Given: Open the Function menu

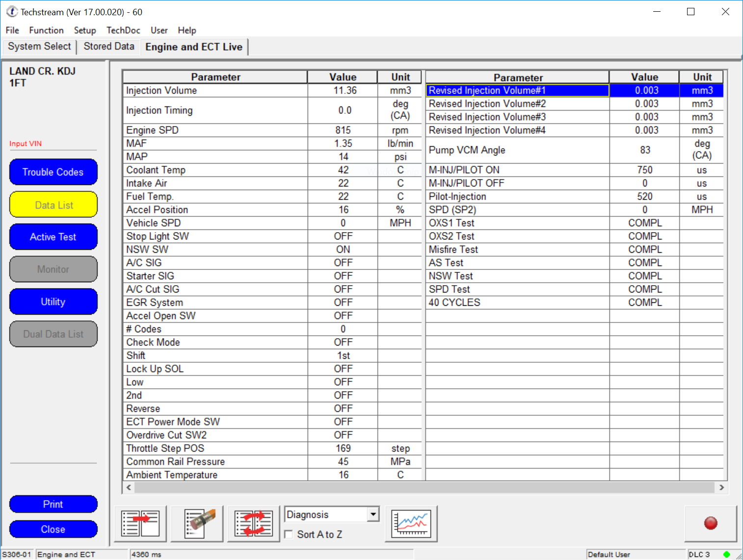Looking at the screenshot, I should tap(46, 30).
